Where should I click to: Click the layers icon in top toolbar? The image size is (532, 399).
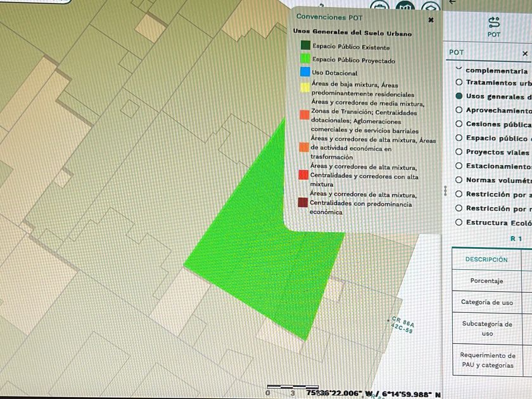tap(431, 8)
